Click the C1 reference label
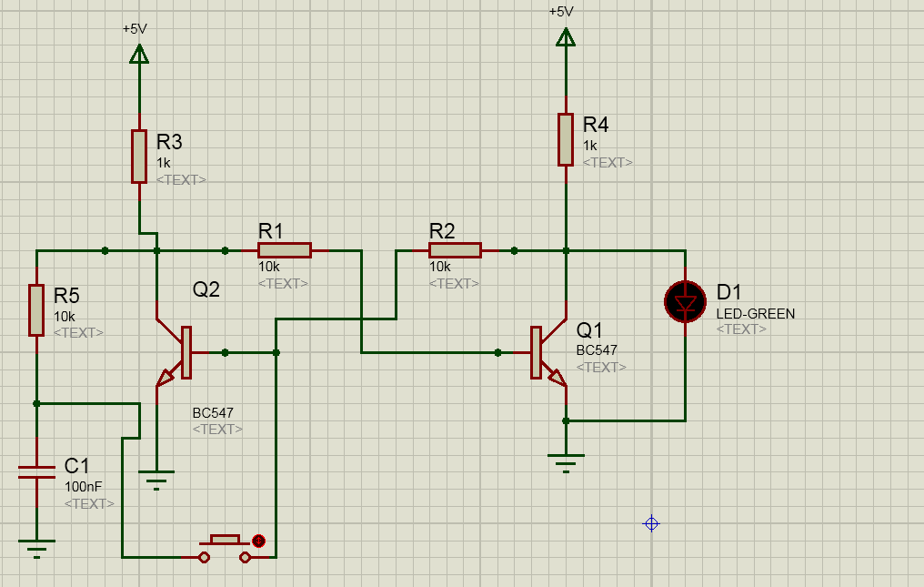 (x=76, y=466)
